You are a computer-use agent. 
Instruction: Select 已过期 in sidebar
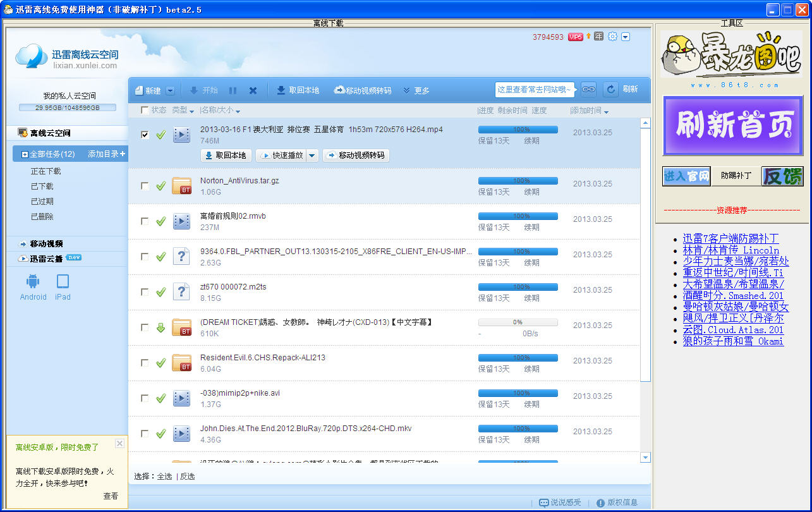[x=42, y=202]
